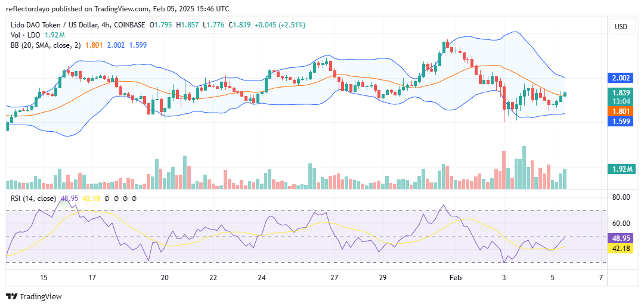This screenshot has height=307, width=644.
Task: Click the Vol · LDO indicator label
Action: tap(27, 35)
